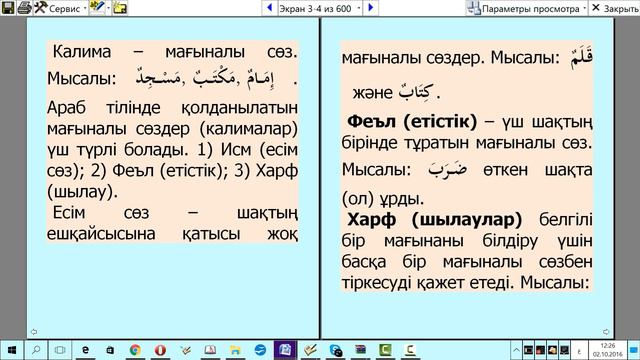Click the word 'Мысалы:' on left page
This screenshot has width=640, height=360.
82,78
